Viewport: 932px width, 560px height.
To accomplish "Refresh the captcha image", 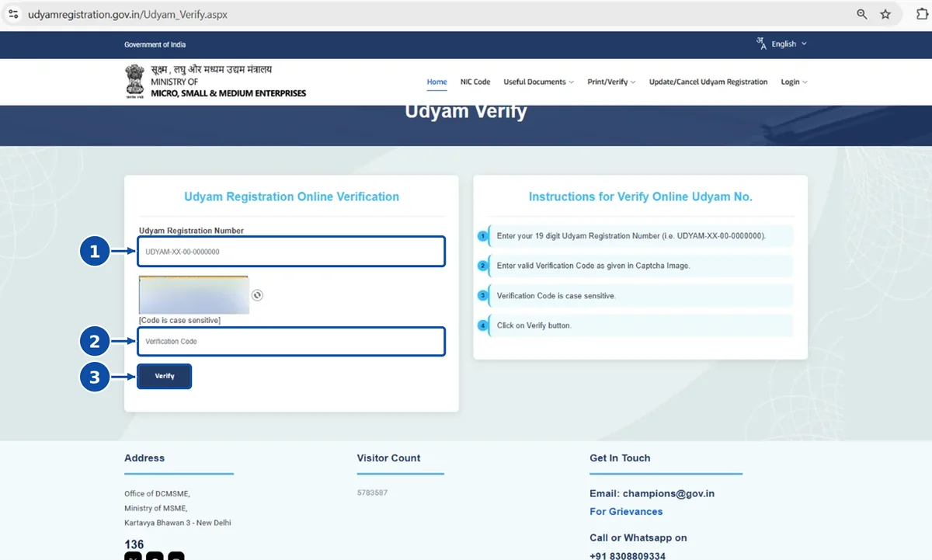I will tap(258, 295).
